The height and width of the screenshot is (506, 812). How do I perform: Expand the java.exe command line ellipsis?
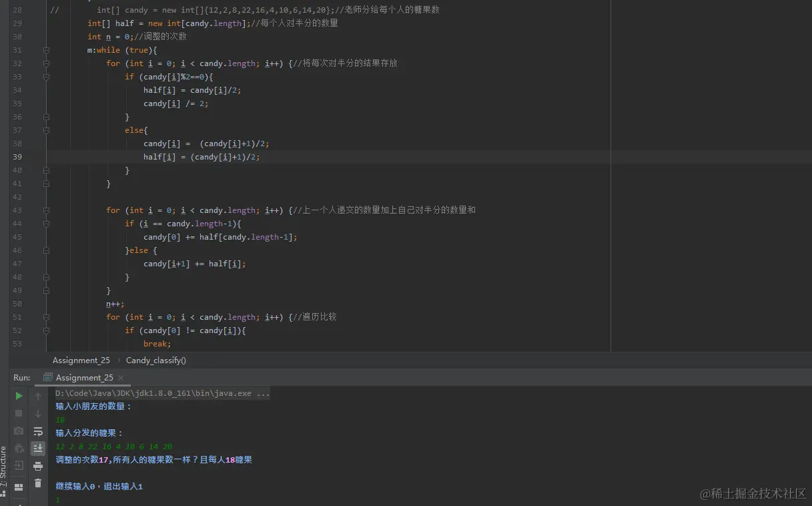coord(264,393)
